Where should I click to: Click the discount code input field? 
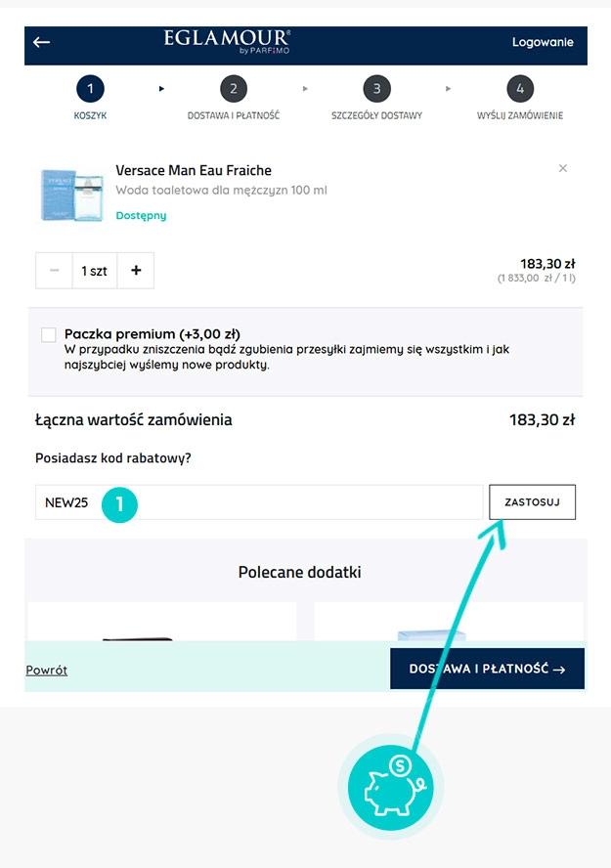point(293,502)
